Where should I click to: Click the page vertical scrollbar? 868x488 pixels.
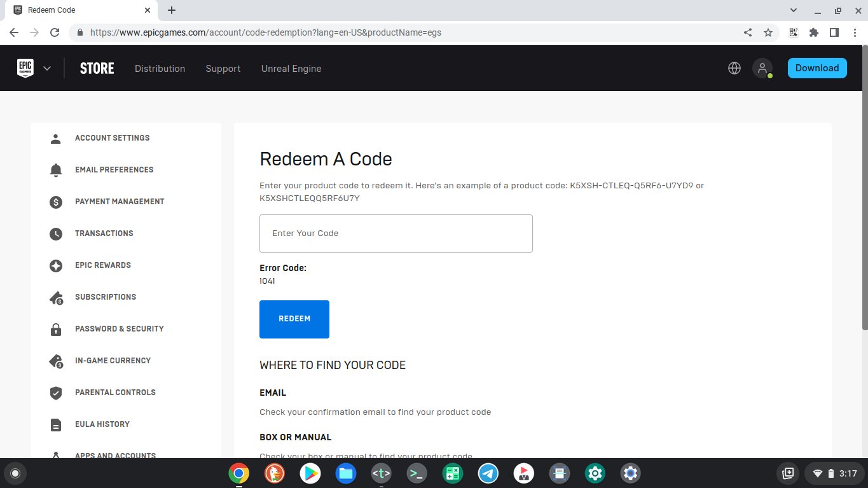[x=864, y=188]
